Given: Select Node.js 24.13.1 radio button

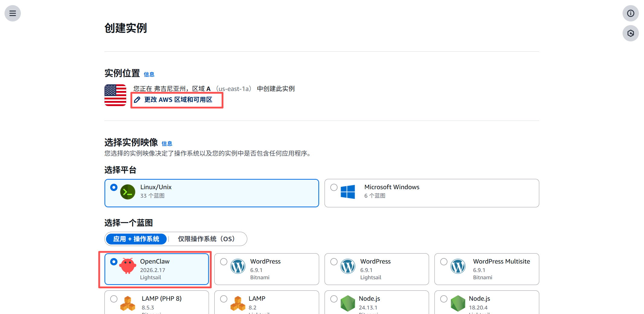Looking at the screenshot, I should [x=334, y=299].
